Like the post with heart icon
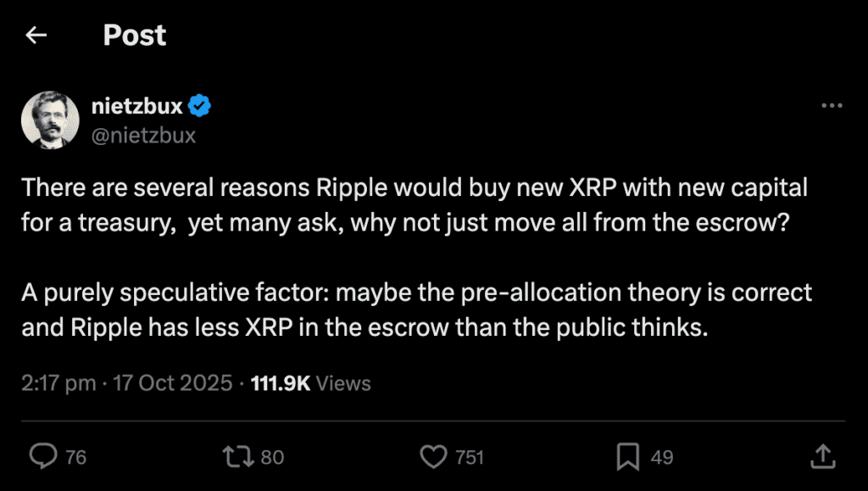 [433, 457]
